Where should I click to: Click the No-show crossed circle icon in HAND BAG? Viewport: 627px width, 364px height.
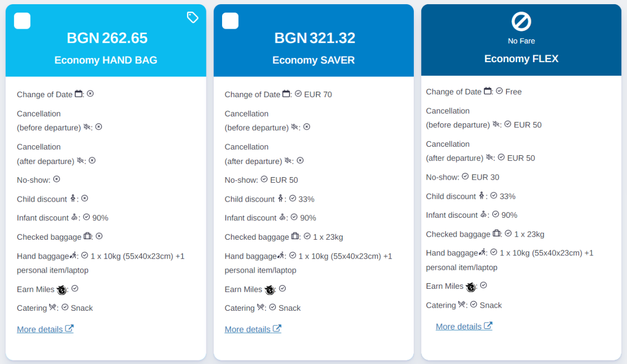[56, 179]
